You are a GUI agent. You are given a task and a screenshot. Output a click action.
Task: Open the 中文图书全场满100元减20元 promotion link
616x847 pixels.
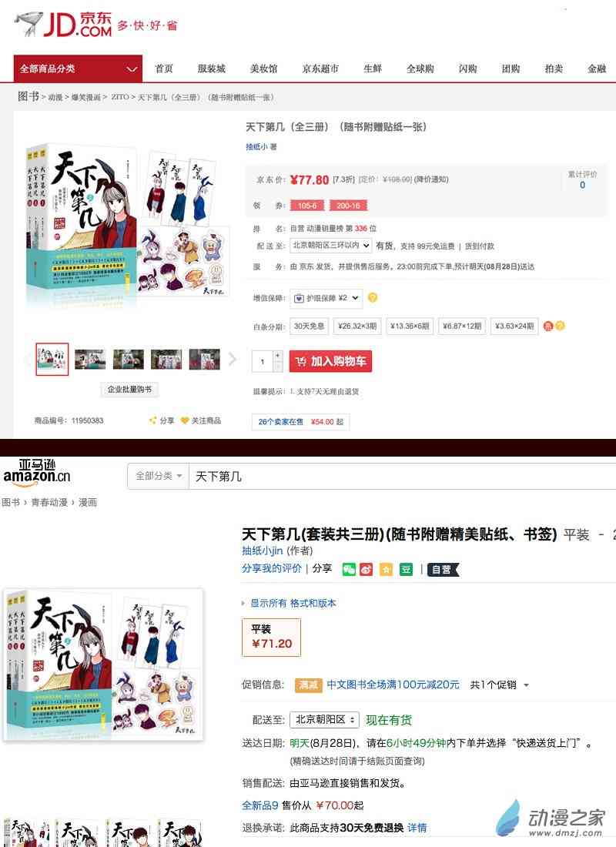(393, 685)
